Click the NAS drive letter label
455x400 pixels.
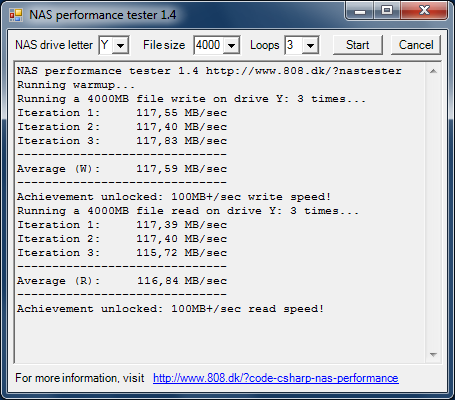[54, 45]
